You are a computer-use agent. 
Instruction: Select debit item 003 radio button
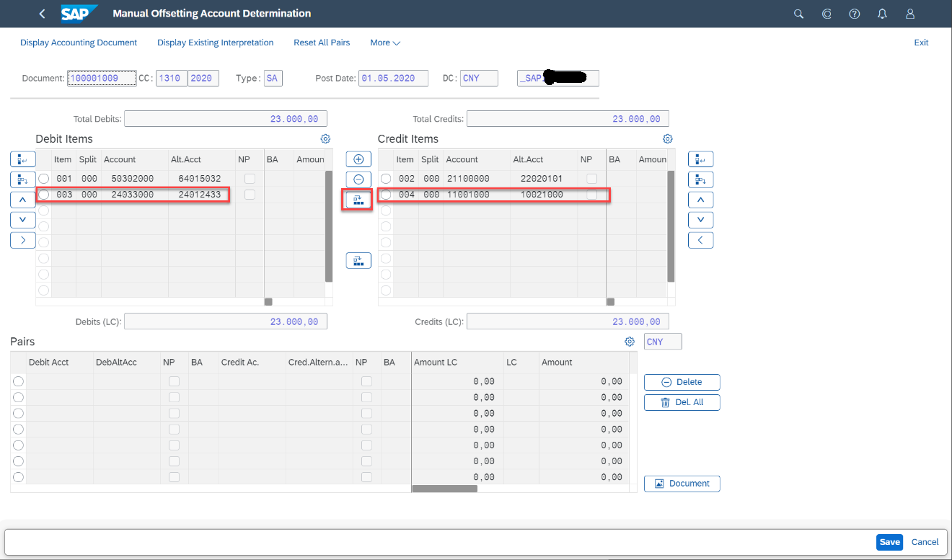pos(44,195)
